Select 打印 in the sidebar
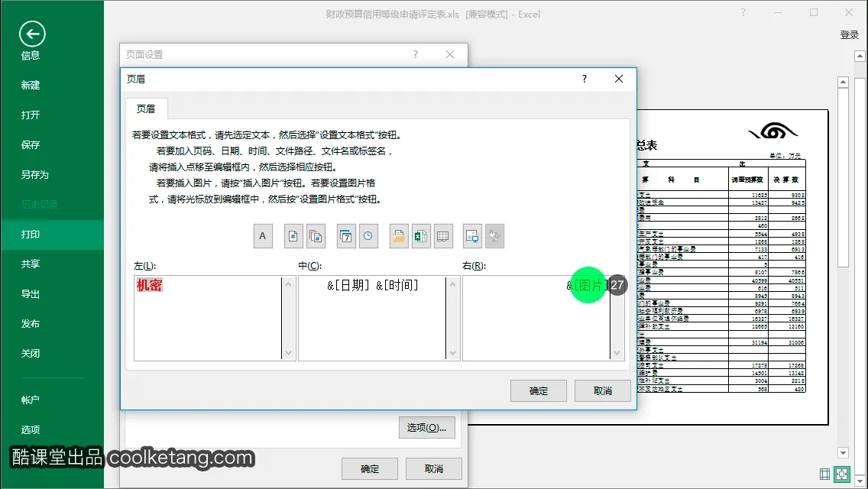868x489 pixels. tap(52, 235)
